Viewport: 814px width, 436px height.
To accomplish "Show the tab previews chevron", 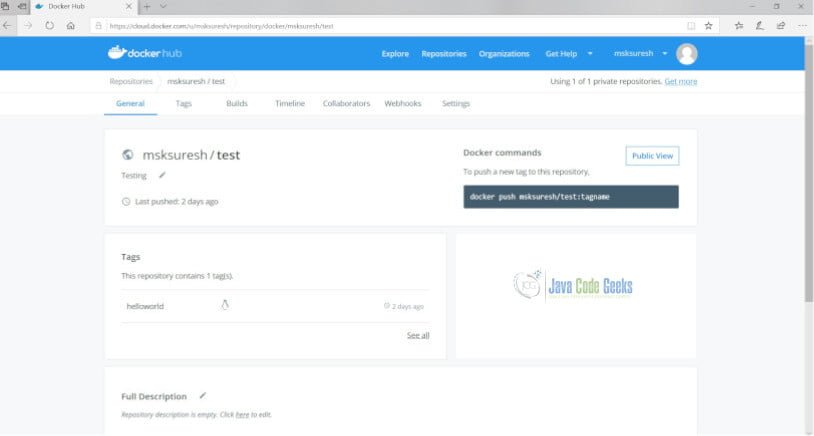I will tap(163, 7).
